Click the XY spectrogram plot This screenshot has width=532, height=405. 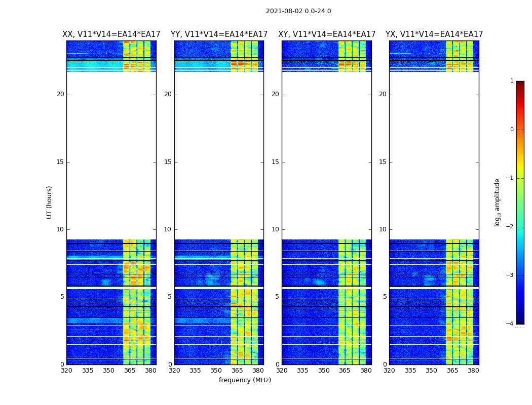click(x=327, y=202)
